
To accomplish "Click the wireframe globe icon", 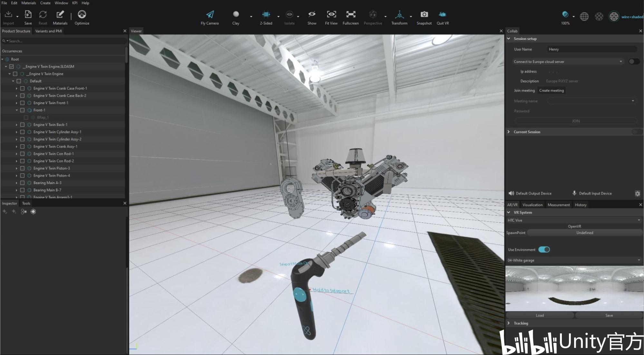I will 584,16.
